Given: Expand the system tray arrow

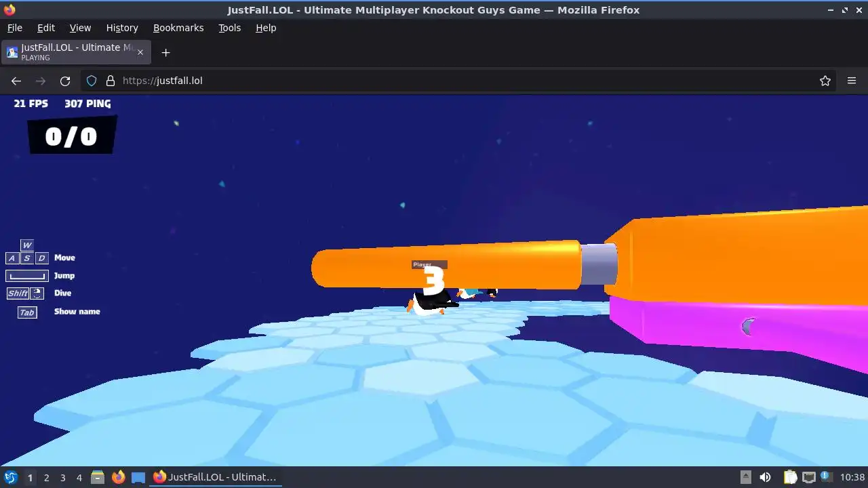Looking at the screenshot, I should (x=745, y=477).
